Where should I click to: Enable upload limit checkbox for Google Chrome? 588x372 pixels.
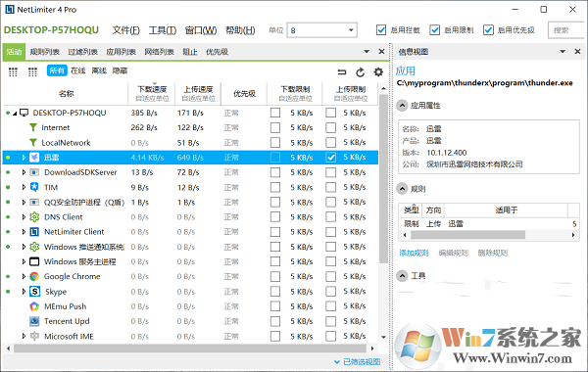pyautogui.click(x=331, y=276)
